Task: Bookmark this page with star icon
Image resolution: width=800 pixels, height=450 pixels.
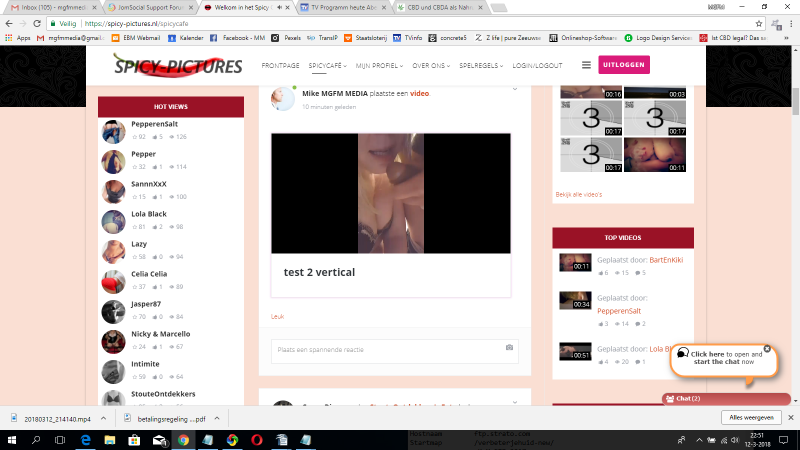Action: pos(759,23)
